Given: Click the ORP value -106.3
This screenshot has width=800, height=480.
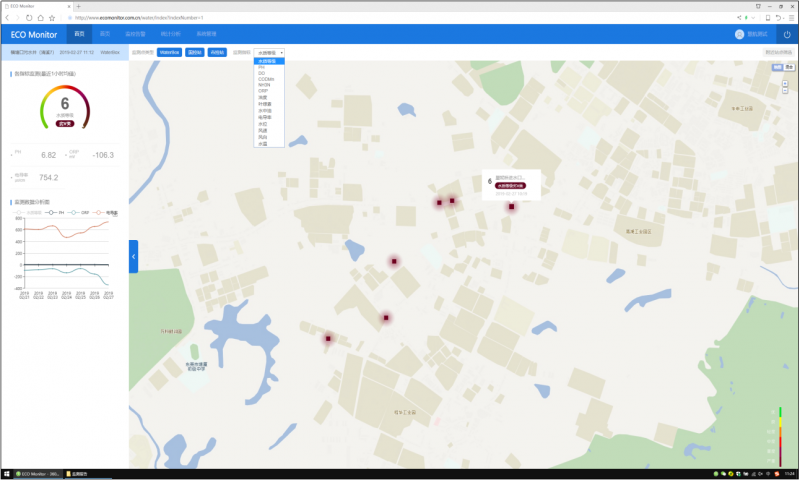Looking at the screenshot, I should (x=103, y=155).
